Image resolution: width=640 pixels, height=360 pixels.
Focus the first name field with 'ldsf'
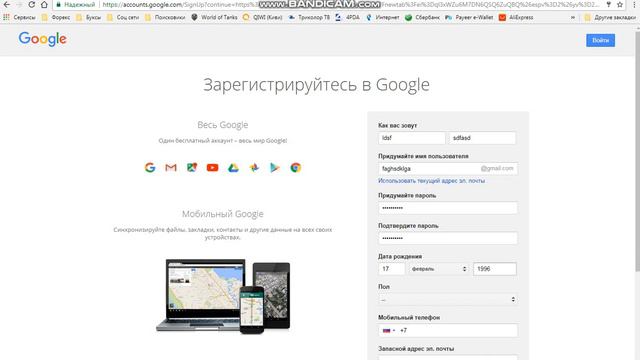(x=411, y=138)
